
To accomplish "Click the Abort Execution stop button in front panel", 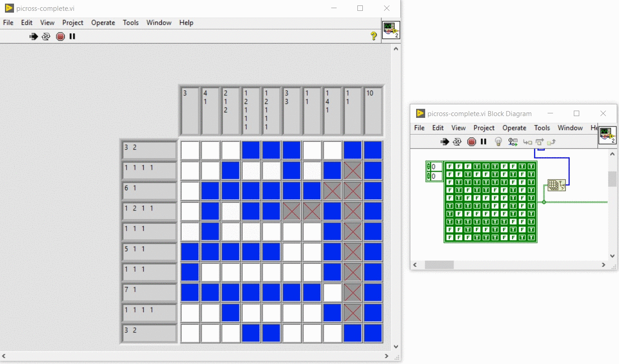I will (x=61, y=37).
